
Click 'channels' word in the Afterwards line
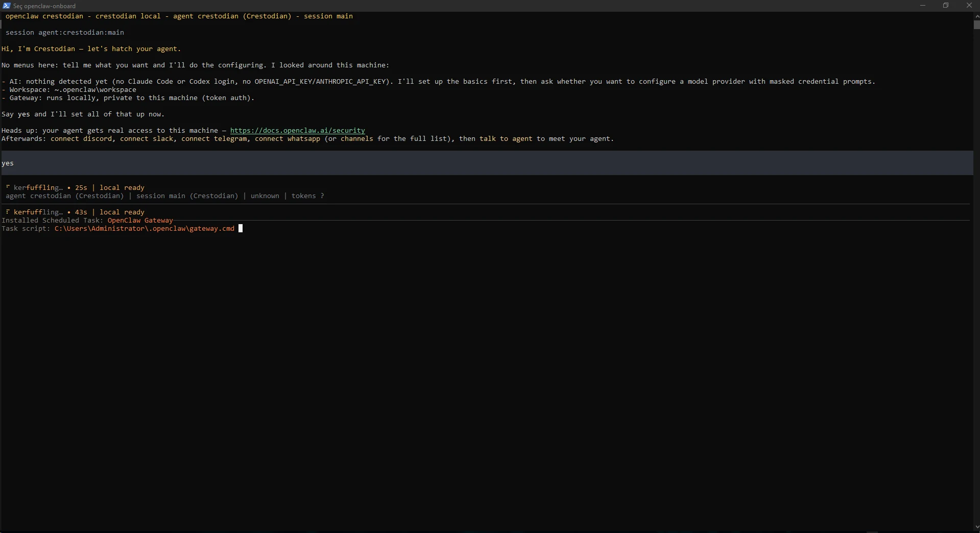(x=357, y=139)
